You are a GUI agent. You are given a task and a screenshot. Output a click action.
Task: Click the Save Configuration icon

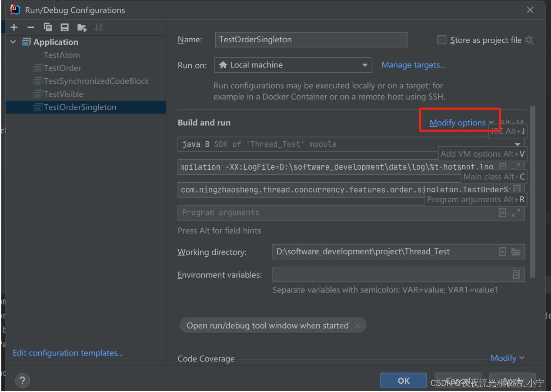(64, 27)
